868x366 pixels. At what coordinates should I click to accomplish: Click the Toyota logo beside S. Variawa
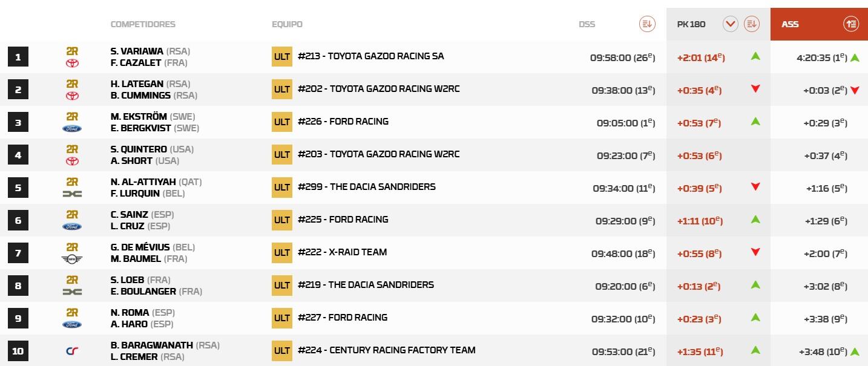72,63
